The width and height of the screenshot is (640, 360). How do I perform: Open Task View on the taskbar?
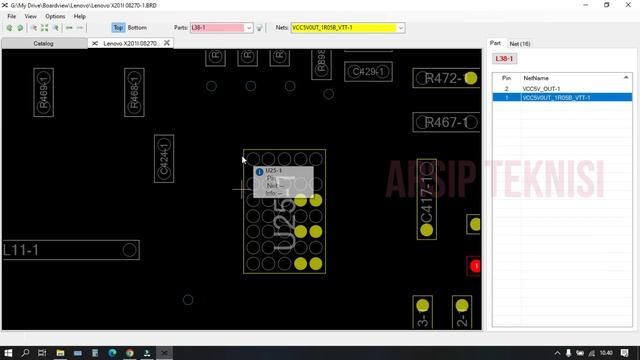pos(42,353)
